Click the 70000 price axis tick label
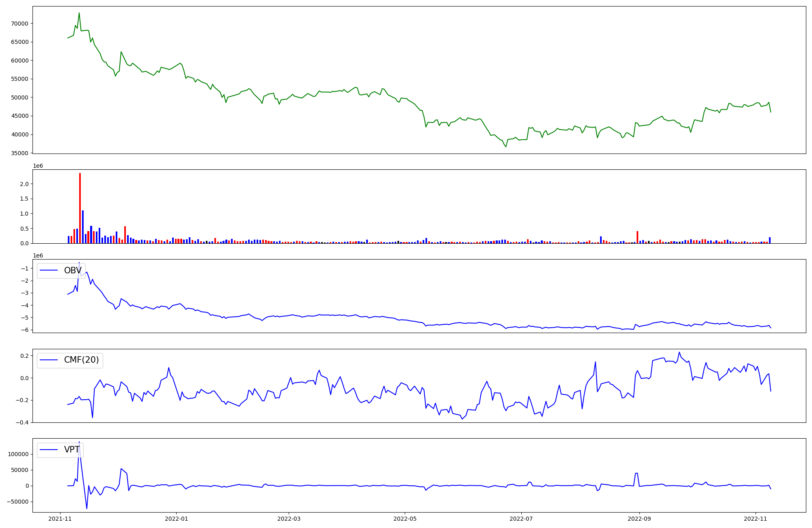Screen dimensions: 812x528 coord(19,24)
